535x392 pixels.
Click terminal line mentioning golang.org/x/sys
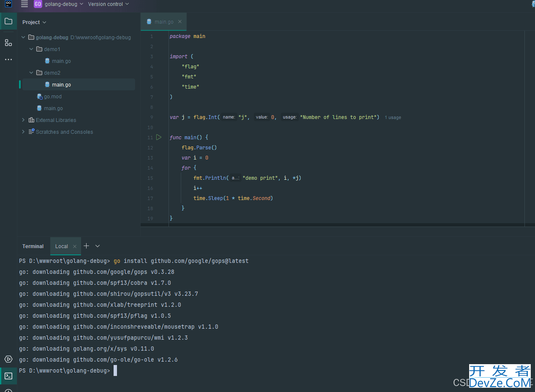pyautogui.click(x=87, y=349)
